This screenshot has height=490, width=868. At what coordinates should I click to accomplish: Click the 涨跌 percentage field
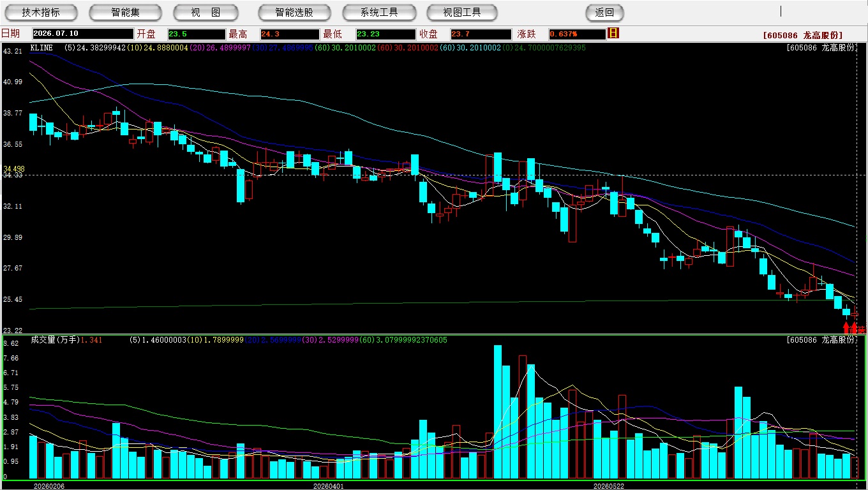pos(577,34)
